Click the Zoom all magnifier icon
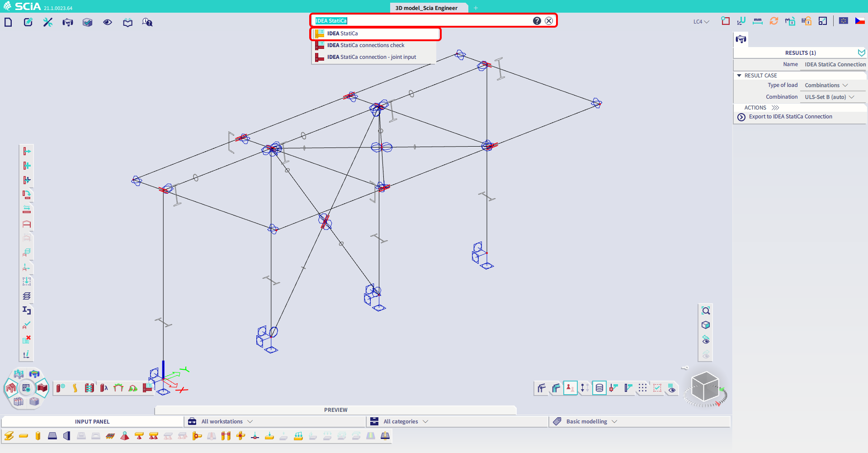Viewport: 868px width, 453px height. (x=706, y=310)
